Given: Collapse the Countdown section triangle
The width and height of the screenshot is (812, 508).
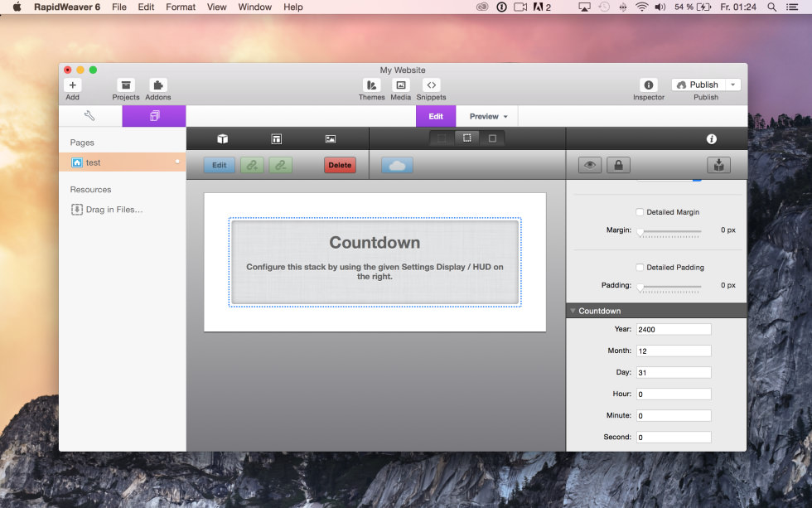Looking at the screenshot, I should [573, 311].
